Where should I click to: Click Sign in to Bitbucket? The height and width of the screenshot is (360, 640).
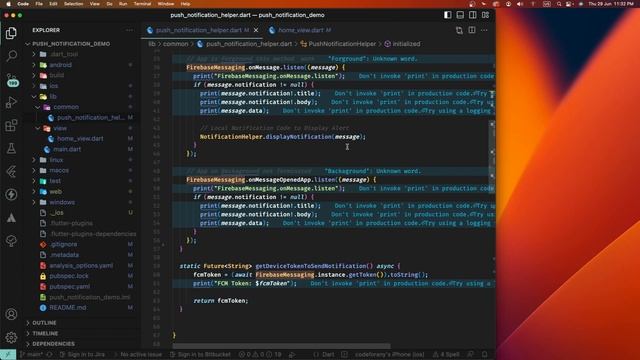pyautogui.click(x=200, y=354)
